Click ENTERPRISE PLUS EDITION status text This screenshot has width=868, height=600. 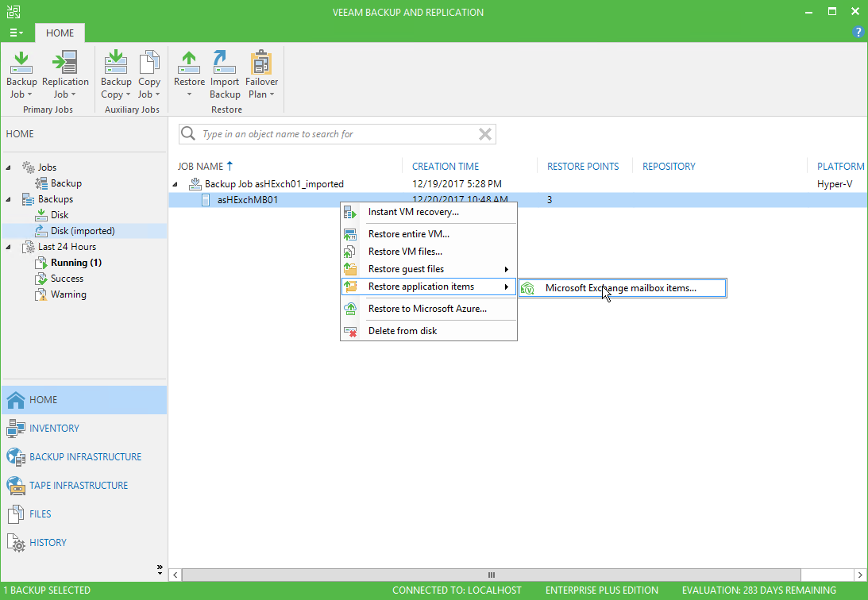[602, 590]
